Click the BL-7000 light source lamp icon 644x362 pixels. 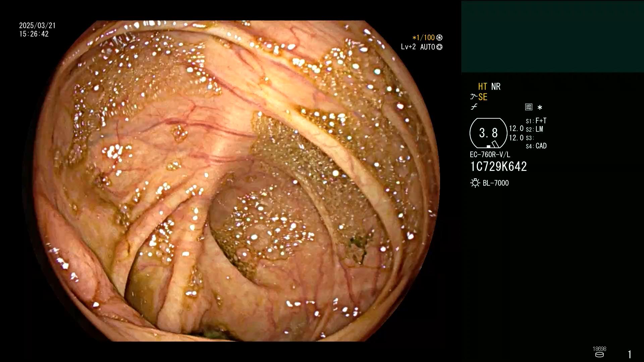click(475, 183)
